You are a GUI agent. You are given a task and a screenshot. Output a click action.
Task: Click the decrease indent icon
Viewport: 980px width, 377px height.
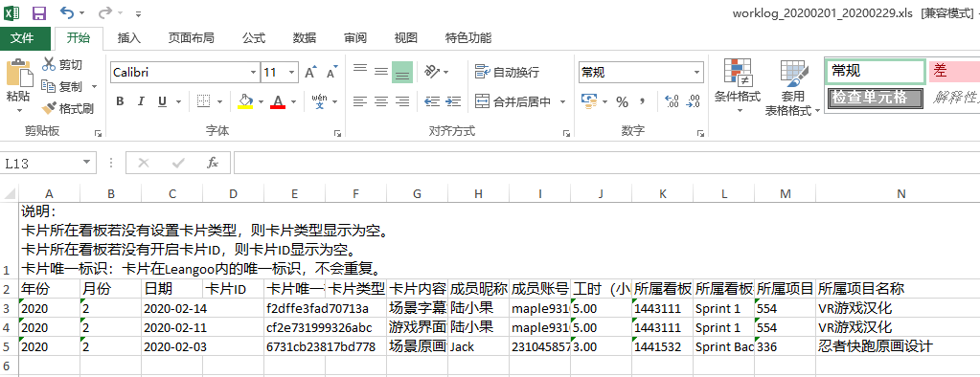(x=432, y=101)
